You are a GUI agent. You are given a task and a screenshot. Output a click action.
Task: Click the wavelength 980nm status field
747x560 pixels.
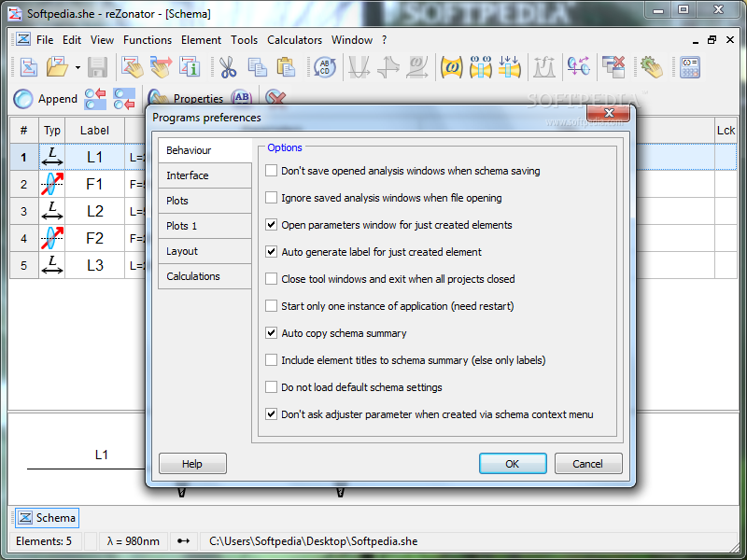pos(133,541)
